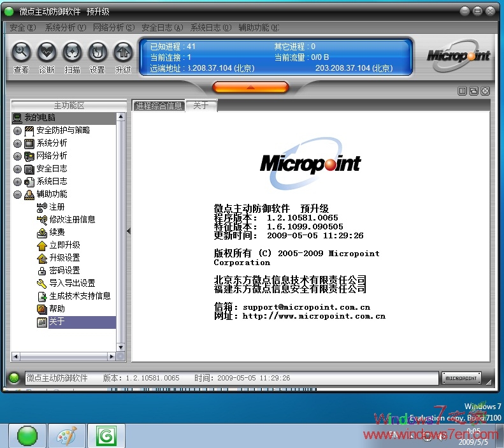504x448 pixels.
Task: Click the orange collapse panel button
Action: (250, 87)
